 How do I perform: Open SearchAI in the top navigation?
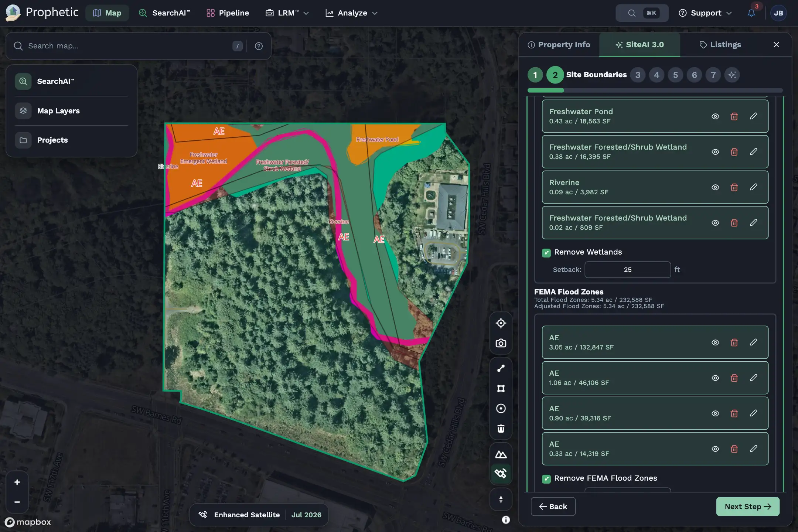(164, 13)
